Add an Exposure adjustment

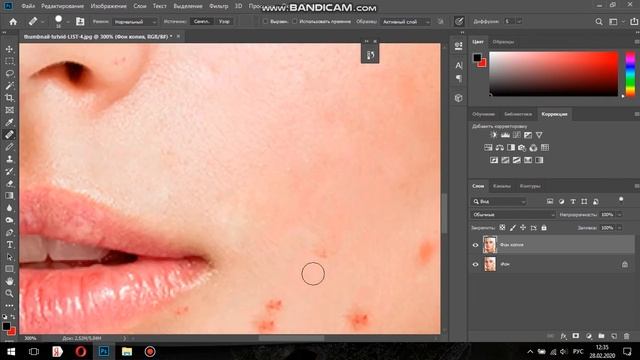[528, 135]
